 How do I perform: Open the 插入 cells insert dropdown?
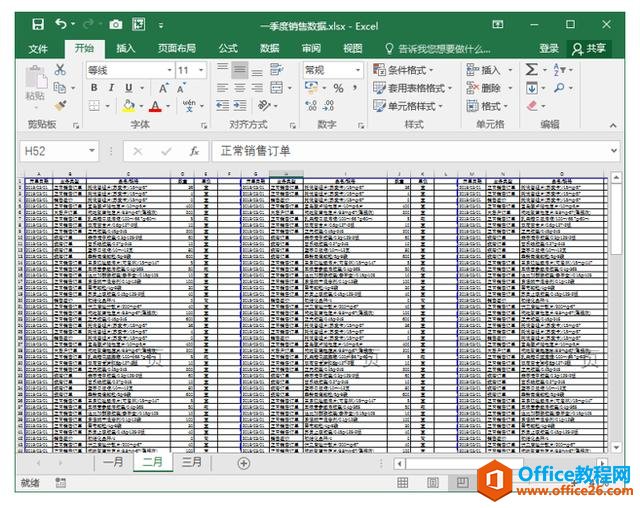[510, 70]
